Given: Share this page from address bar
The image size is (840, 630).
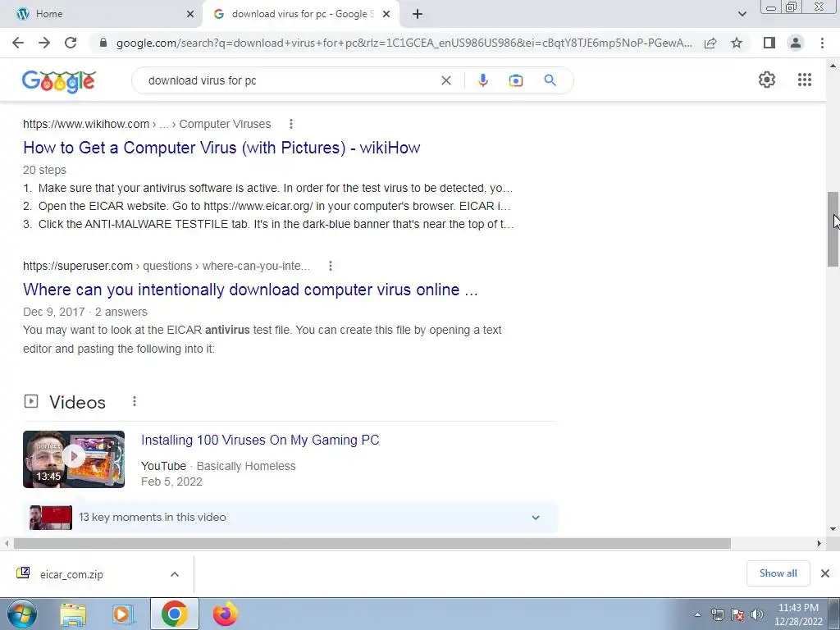Looking at the screenshot, I should [710, 43].
